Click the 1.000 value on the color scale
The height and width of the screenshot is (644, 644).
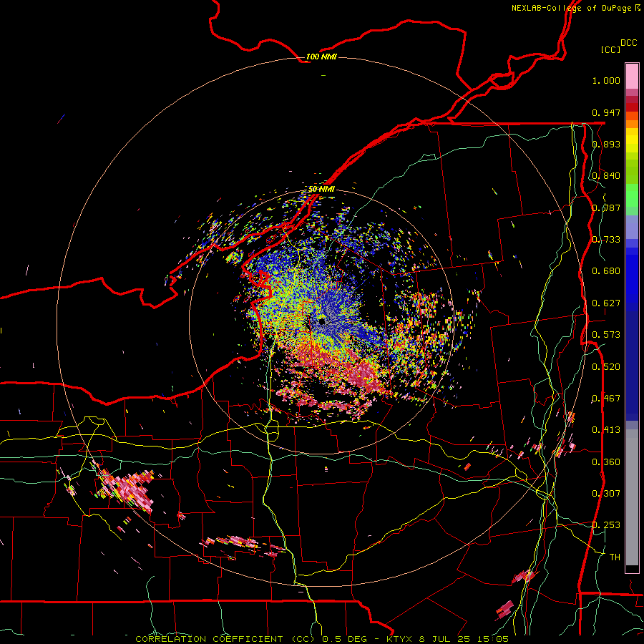click(x=606, y=80)
